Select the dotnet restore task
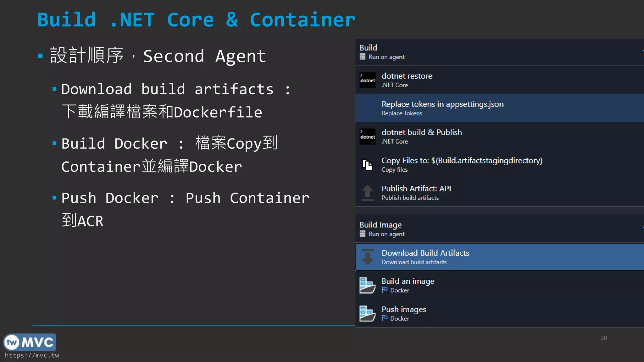644x362 pixels. 500,80
